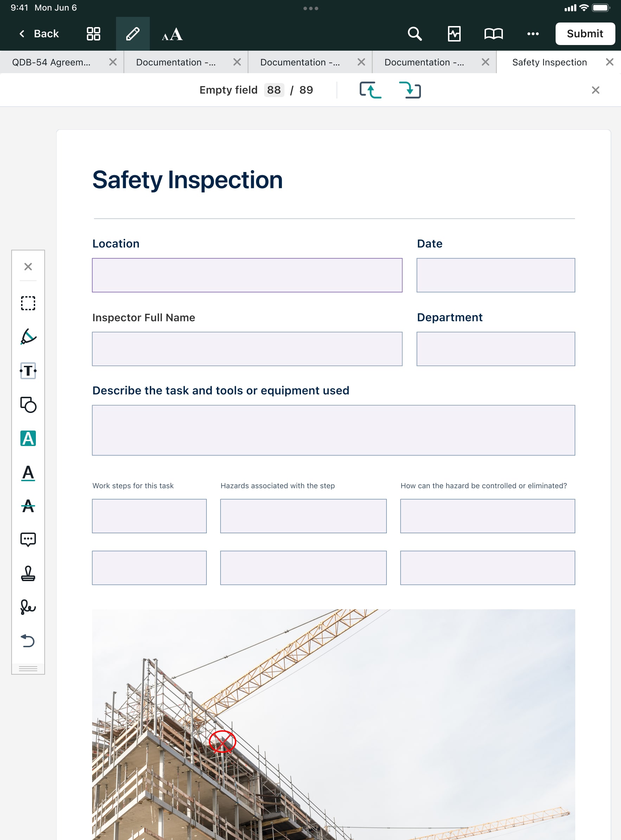The image size is (621, 840).
Task: Choose the underline text tool
Action: pyautogui.click(x=28, y=473)
